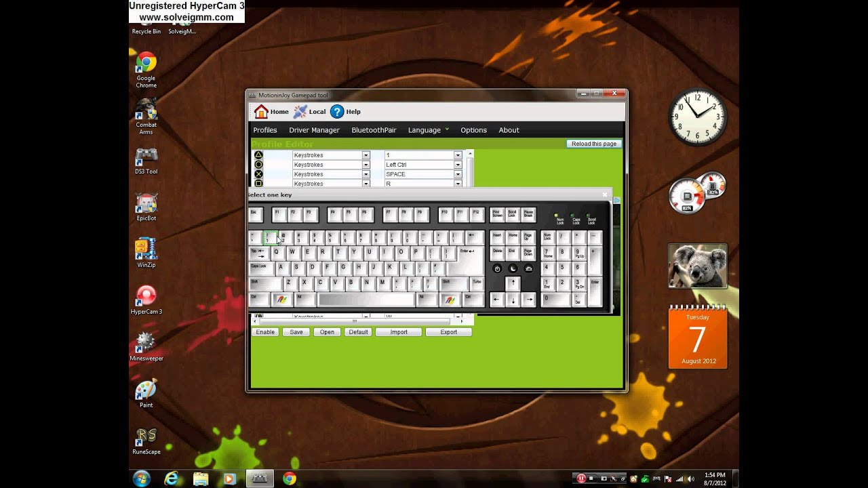Viewport: 868px width, 488px height.
Task: Open the About page
Action: [x=509, y=130]
